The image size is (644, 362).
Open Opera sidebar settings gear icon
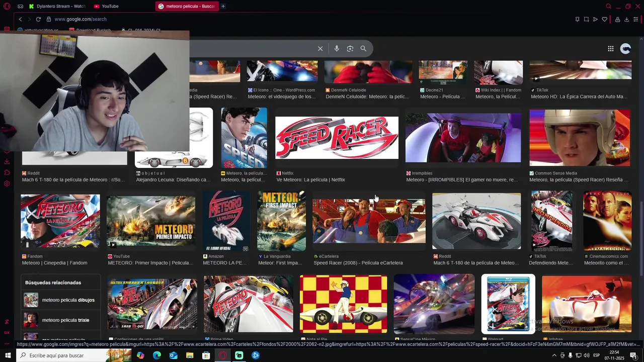pyautogui.click(x=7, y=184)
